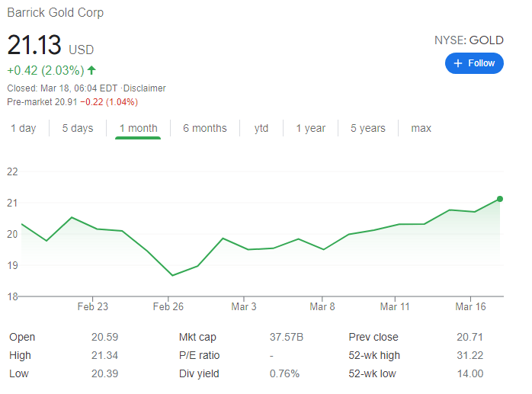The width and height of the screenshot is (532, 394).
Task: Choose the 1 year range
Action: click(310, 128)
